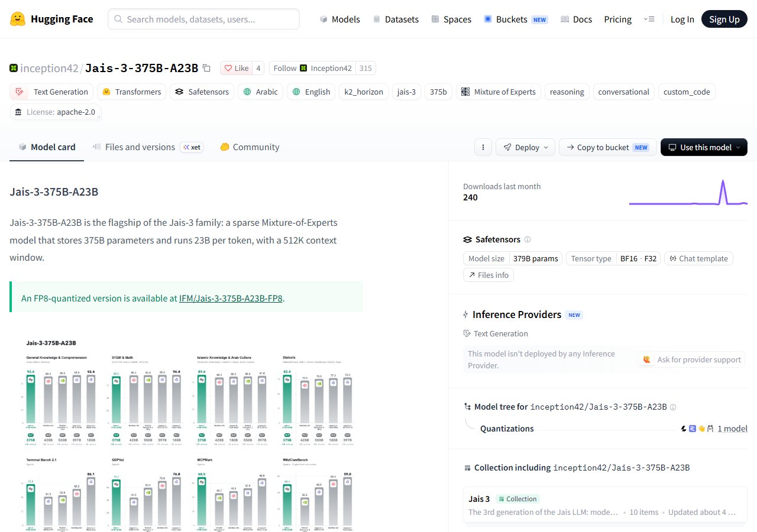Open the three-dot more options menu beside Deploy
The width and height of the screenshot is (757, 532).
coord(483,147)
